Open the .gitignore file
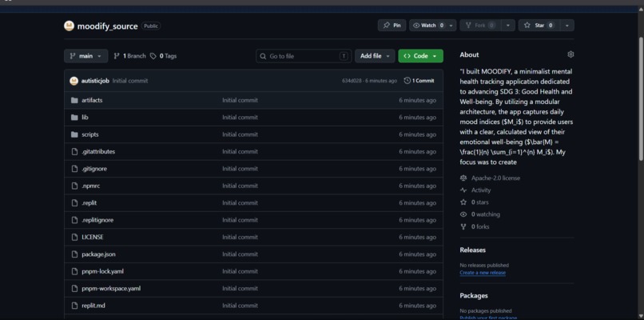Image resolution: width=644 pixels, height=320 pixels. tap(94, 169)
